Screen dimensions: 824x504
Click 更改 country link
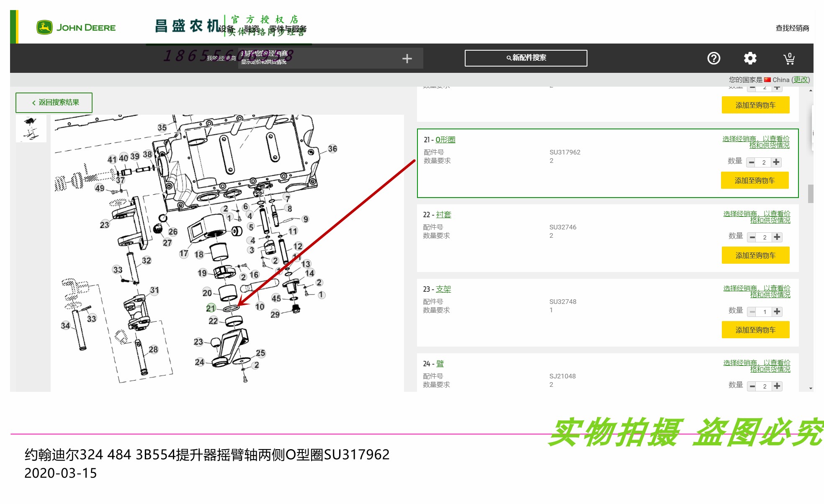(801, 80)
